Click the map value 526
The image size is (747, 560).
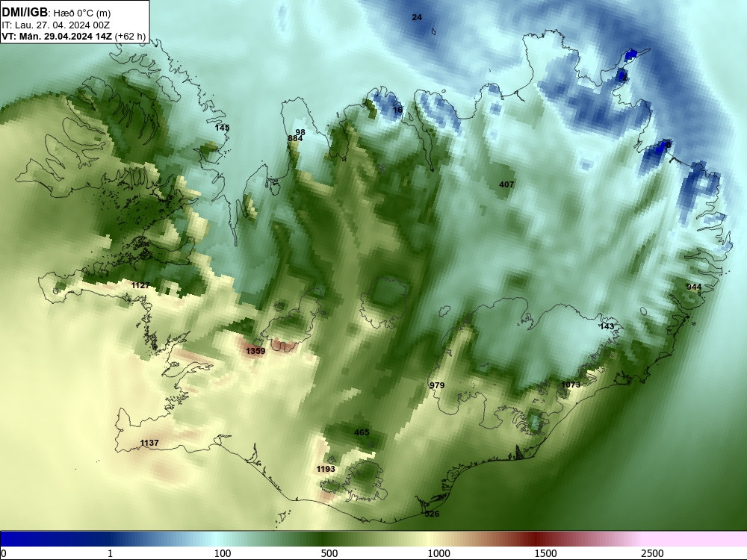(x=432, y=514)
